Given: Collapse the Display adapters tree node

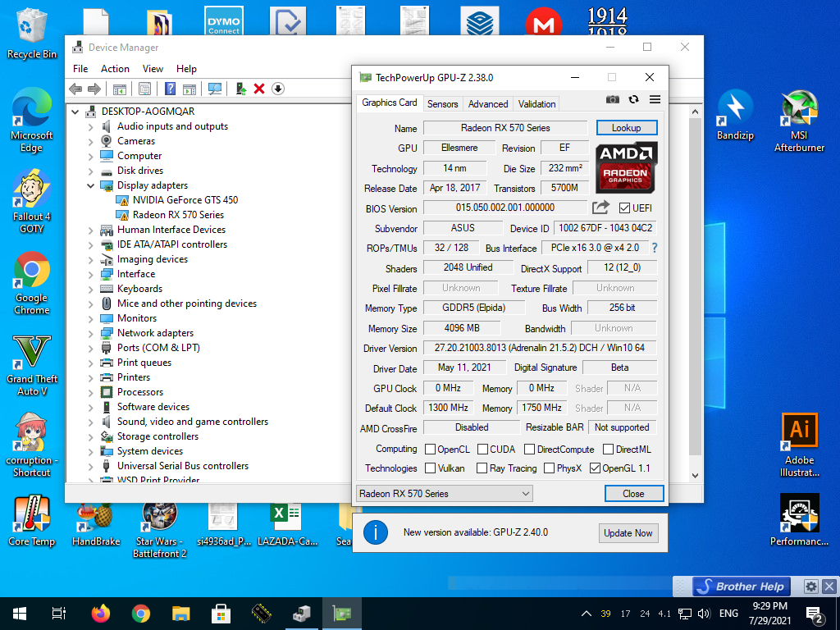Looking at the screenshot, I should (91, 185).
